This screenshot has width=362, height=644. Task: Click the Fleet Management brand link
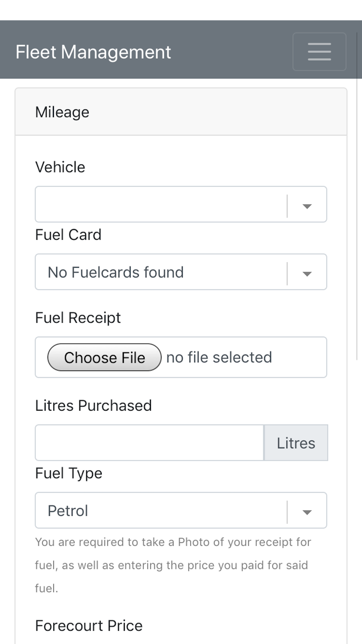[x=93, y=52]
